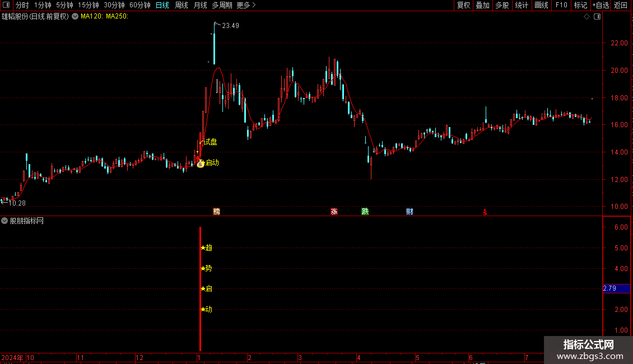The height and width of the screenshot is (364, 633).
Task: Open F10 company information
Action: (561, 5)
